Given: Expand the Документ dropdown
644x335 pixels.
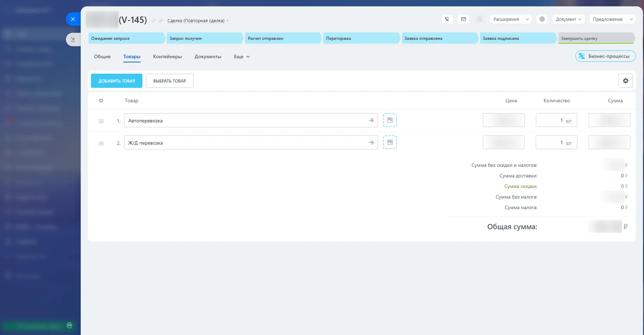Looking at the screenshot, I should coord(568,19).
